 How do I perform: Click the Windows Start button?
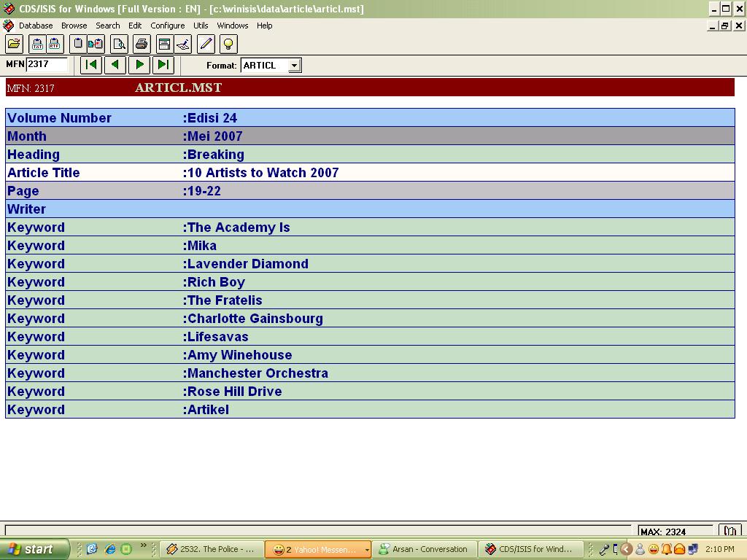pos(34,549)
